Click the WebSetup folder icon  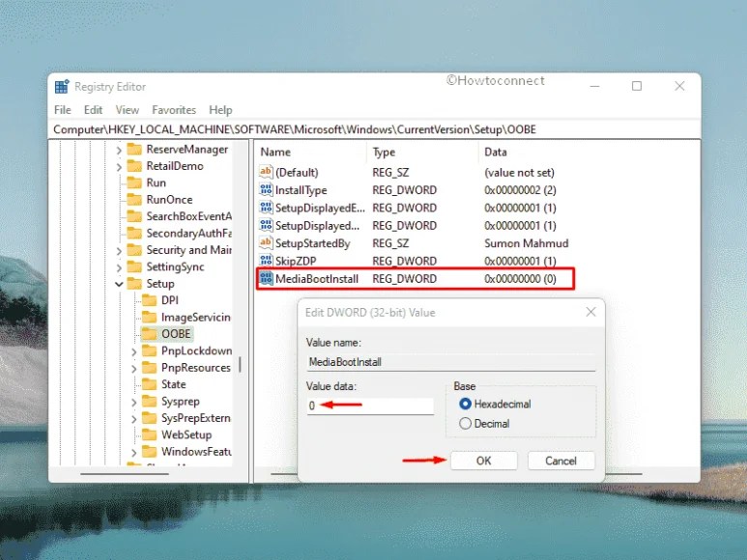click(150, 434)
